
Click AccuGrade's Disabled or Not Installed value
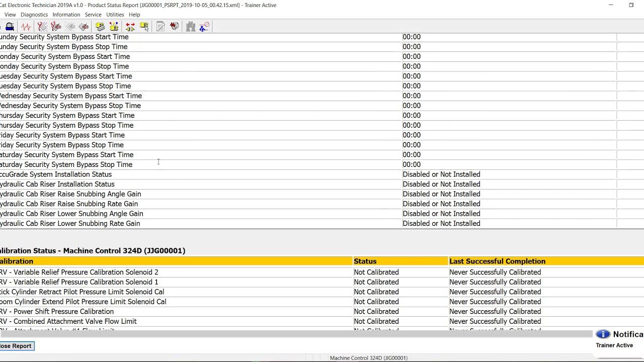click(x=441, y=174)
